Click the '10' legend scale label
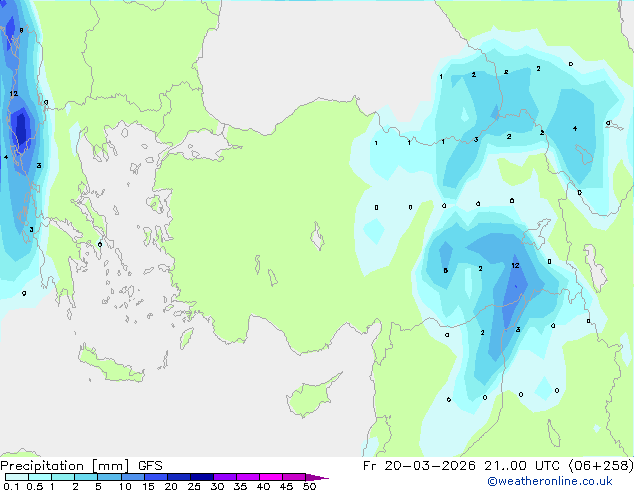The image size is (634, 490). click(125, 486)
